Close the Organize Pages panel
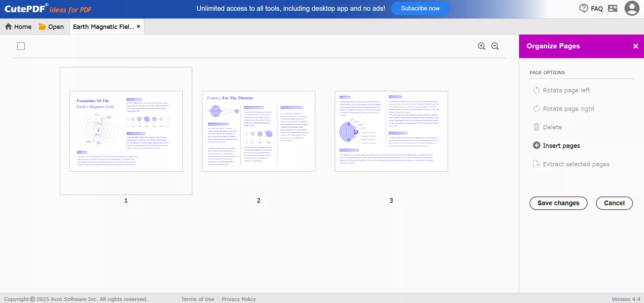644x303 pixels. pos(635,46)
